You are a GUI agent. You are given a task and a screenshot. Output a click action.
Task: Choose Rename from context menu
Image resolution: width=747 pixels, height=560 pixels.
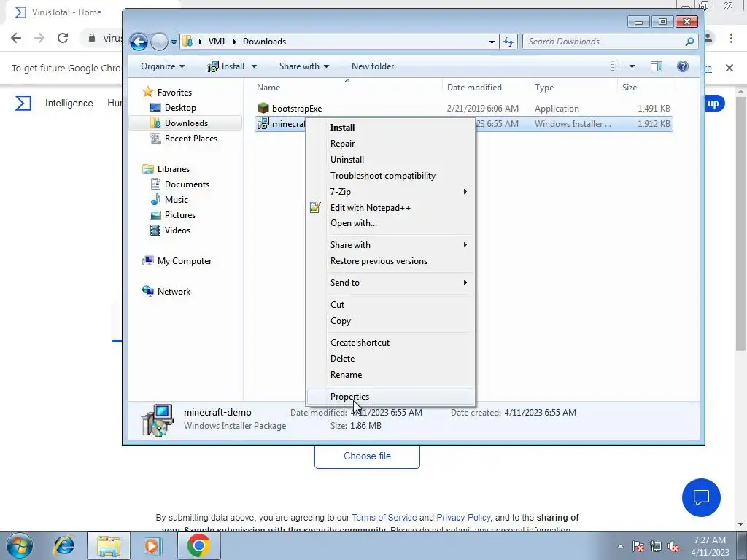pos(346,375)
